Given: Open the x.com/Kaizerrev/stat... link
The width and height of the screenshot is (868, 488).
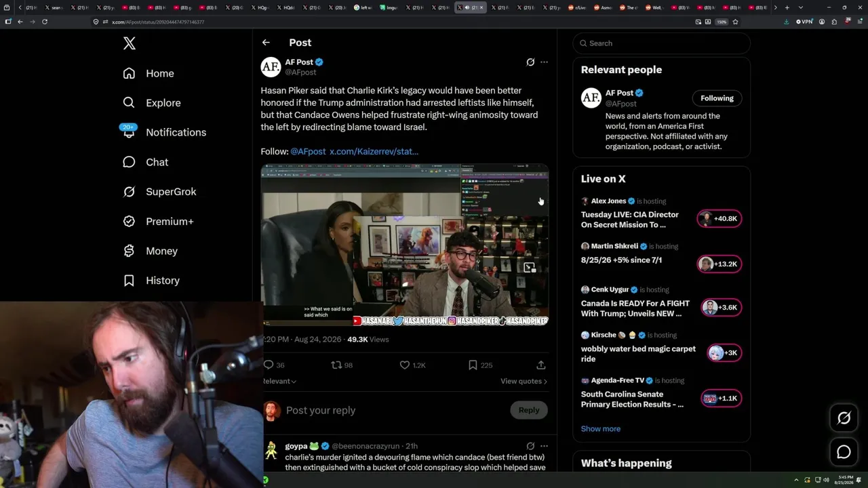Looking at the screenshot, I should 374,151.
